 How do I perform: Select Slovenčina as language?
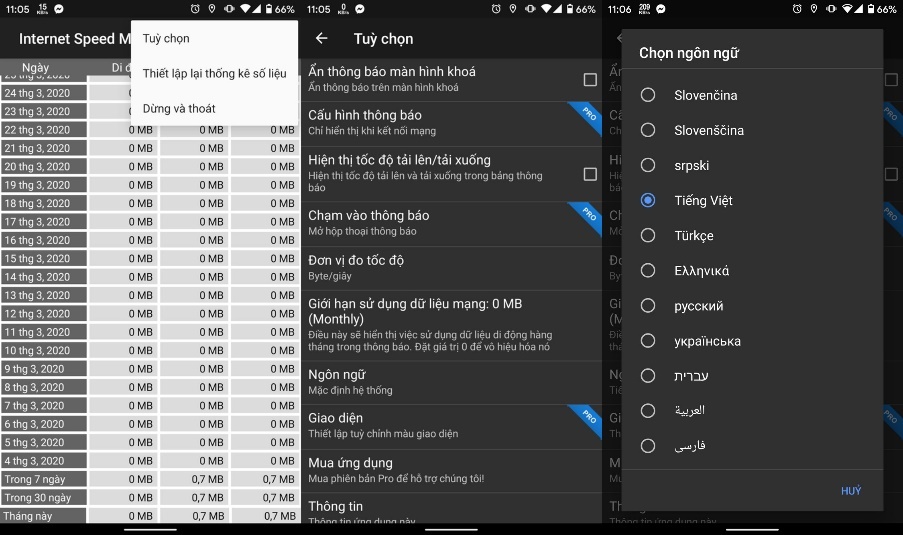[x=648, y=95]
